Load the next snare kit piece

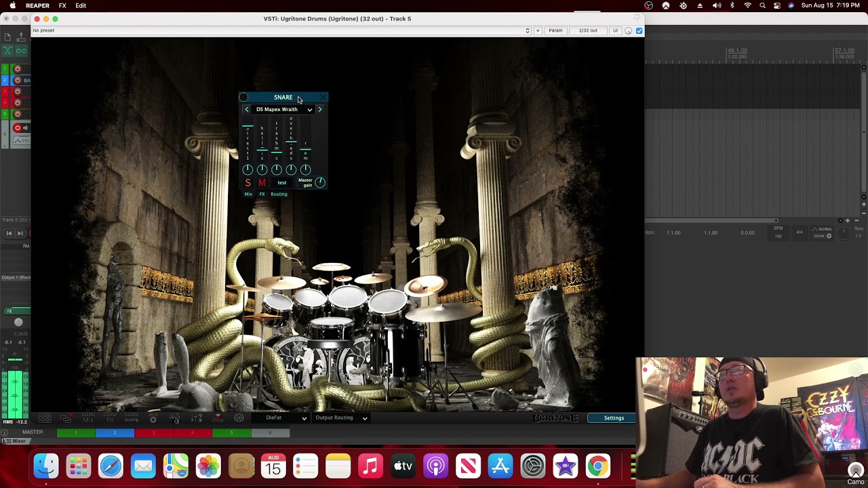click(320, 109)
